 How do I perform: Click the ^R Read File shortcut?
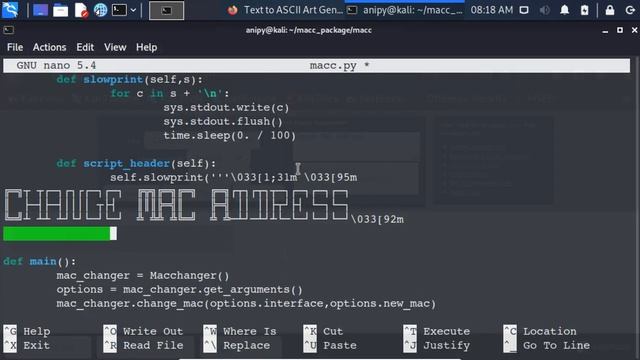[x=143, y=346]
